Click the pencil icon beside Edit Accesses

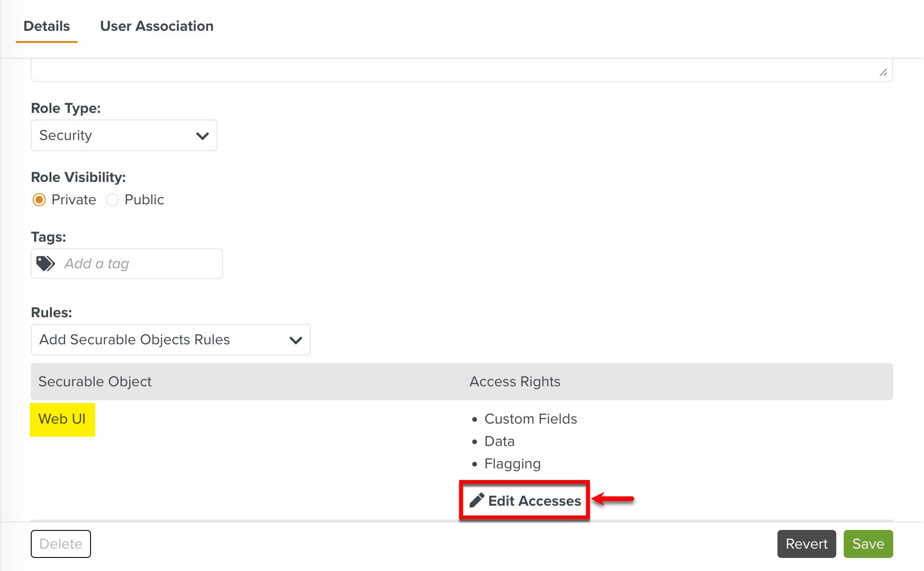tap(476, 501)
